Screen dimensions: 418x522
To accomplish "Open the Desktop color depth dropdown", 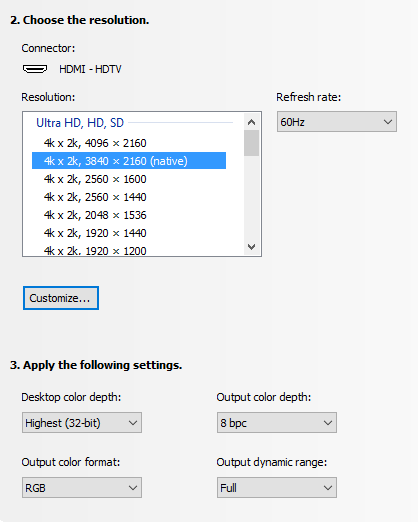I will point(82,423).
